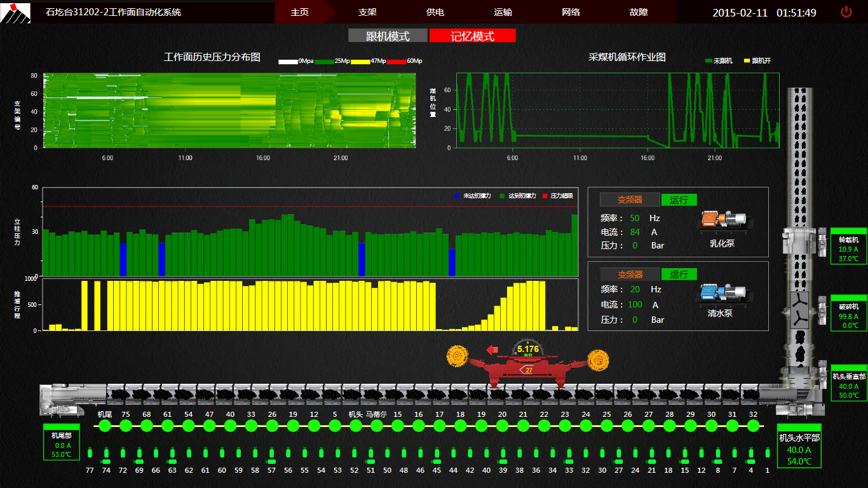
Task: Click the title 石圪台31202-2工作面自动化系统
Action: coord(113,12)
